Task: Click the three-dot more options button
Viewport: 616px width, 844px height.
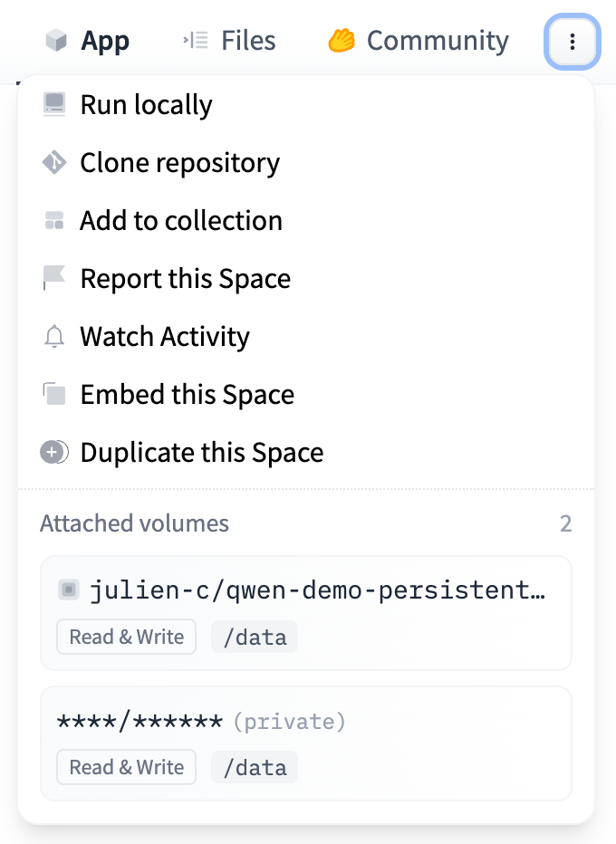Action: (x=572, y=42)
